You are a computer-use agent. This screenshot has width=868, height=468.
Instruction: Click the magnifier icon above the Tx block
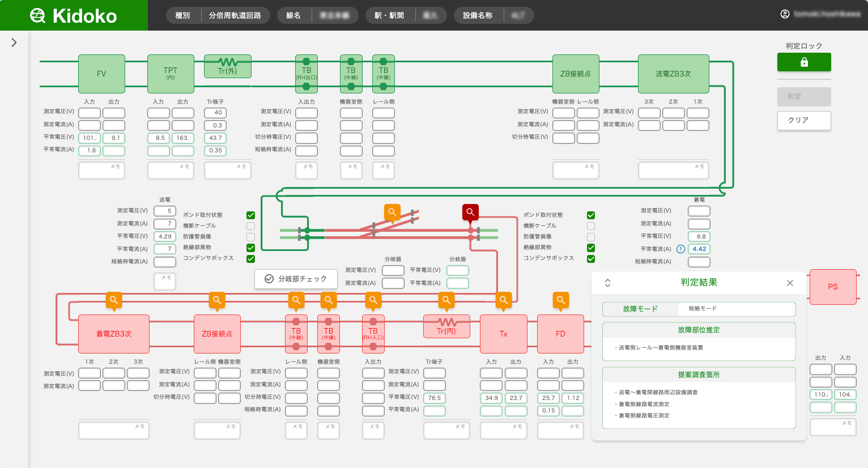point(503,300)
